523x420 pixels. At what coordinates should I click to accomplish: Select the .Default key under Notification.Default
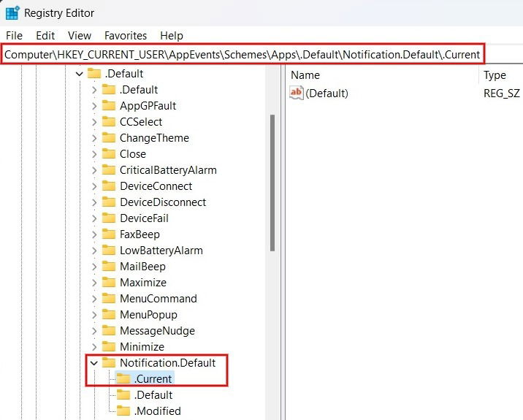pos(153,395)
